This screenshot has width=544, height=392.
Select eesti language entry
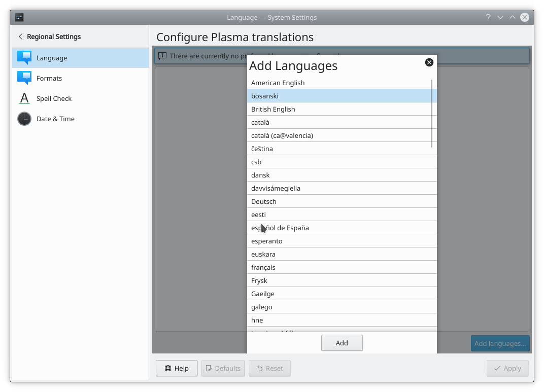click(x=342, y=215)
